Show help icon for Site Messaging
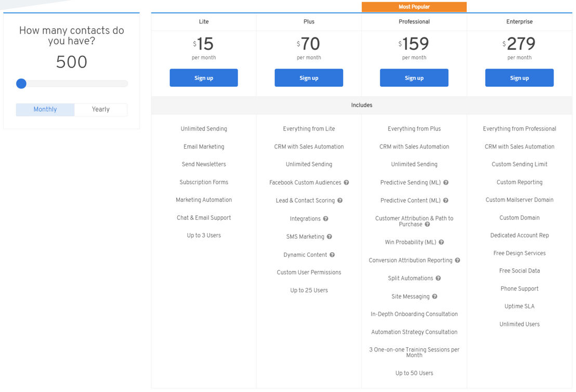The width and height of the screenshot is (576, 392). pyautogui.click(x=435, y=296)
